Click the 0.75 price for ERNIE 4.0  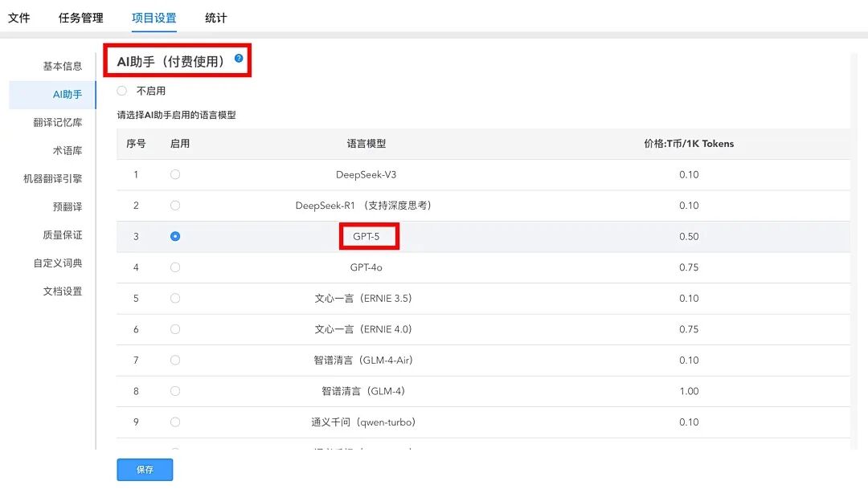click(689, 329)
